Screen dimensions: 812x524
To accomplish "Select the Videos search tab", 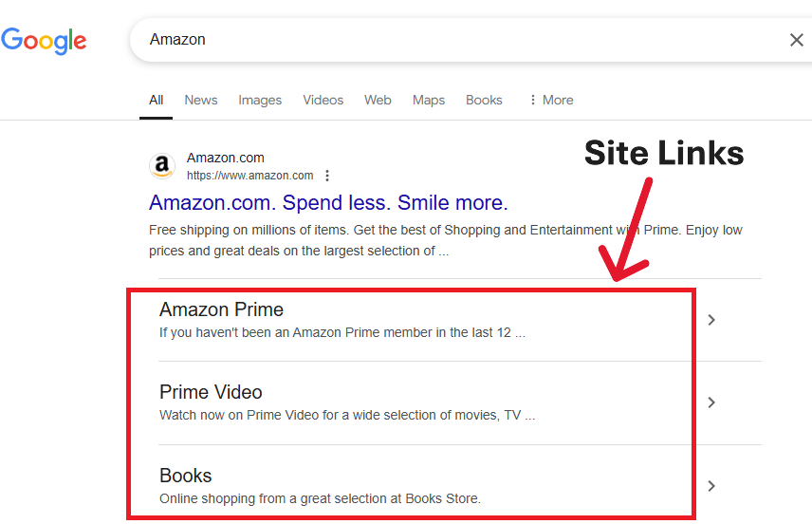I will (323, 100).
